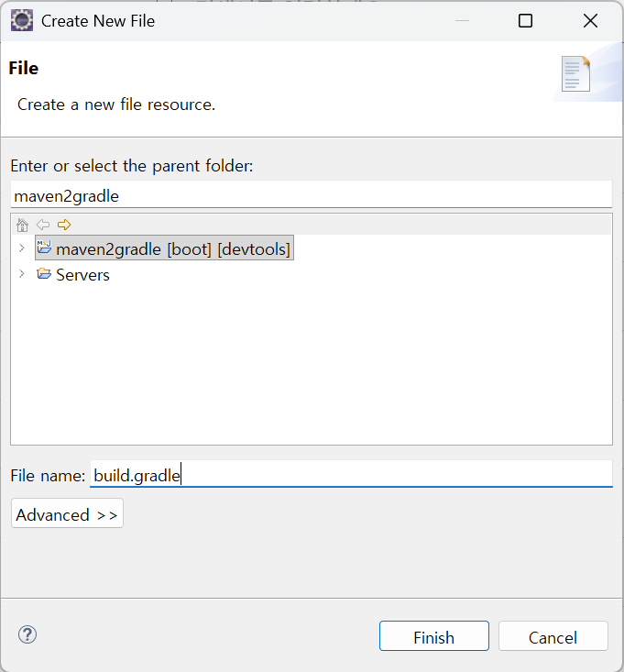Expand the maven2gradle project node
The height and width of the screenshot is (672, 624).
21,248
